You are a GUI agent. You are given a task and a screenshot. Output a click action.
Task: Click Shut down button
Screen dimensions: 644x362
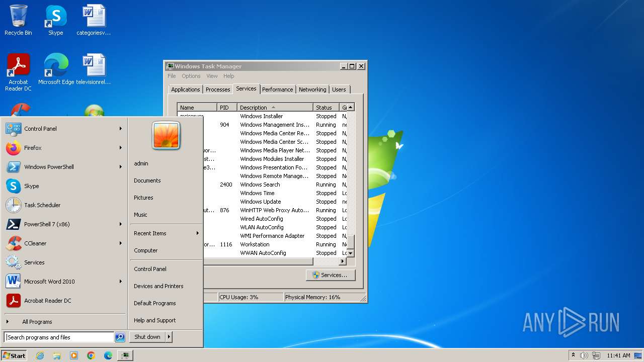pyautogui.click(x=147, y=337)
